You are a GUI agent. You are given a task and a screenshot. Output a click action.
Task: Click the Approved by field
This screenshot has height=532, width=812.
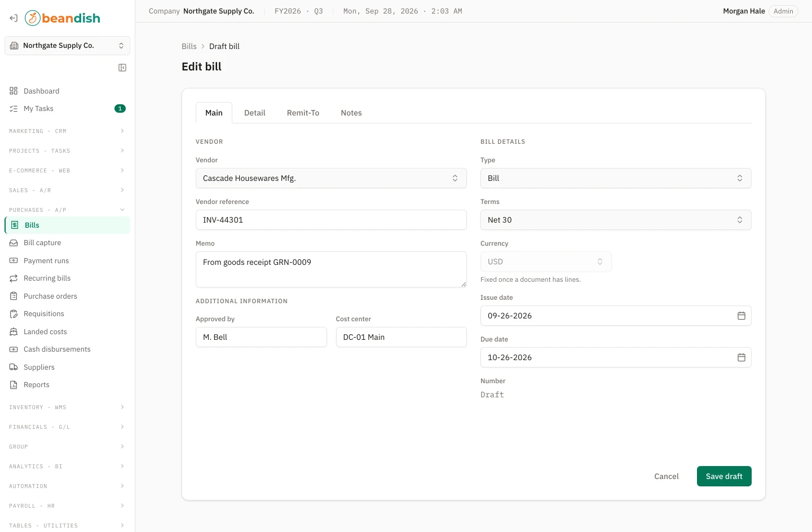coord(261,337)
